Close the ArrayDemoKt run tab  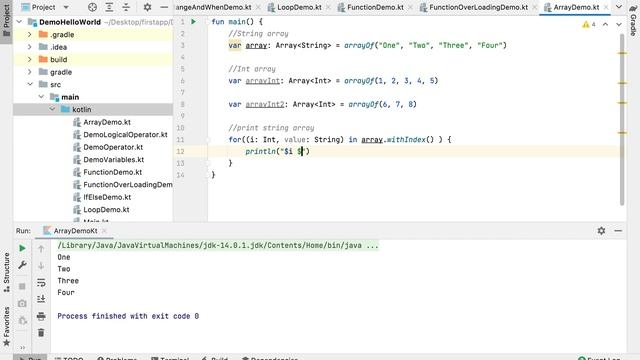click(x=104, y=231)
